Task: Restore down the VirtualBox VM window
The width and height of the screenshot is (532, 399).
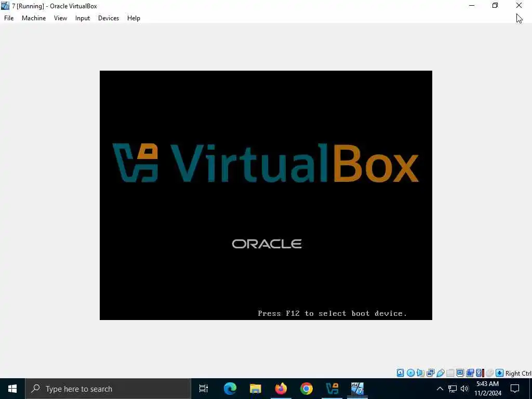Action: click(495, 5)
